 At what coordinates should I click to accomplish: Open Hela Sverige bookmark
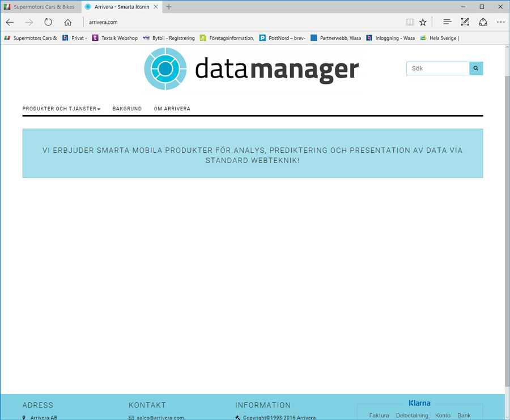pyautogui.click(x=439, y=38)
